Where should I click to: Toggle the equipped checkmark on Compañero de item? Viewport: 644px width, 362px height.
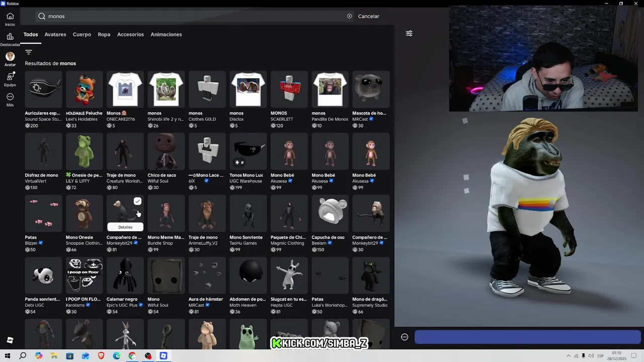pyautogui.click(x=137, y=202)
